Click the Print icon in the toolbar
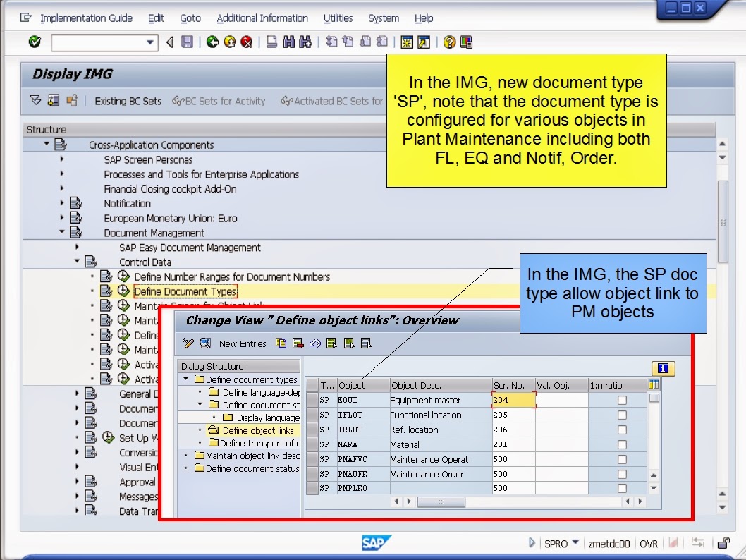This screenshot has height=560, width=746. (x=273, y=42)
